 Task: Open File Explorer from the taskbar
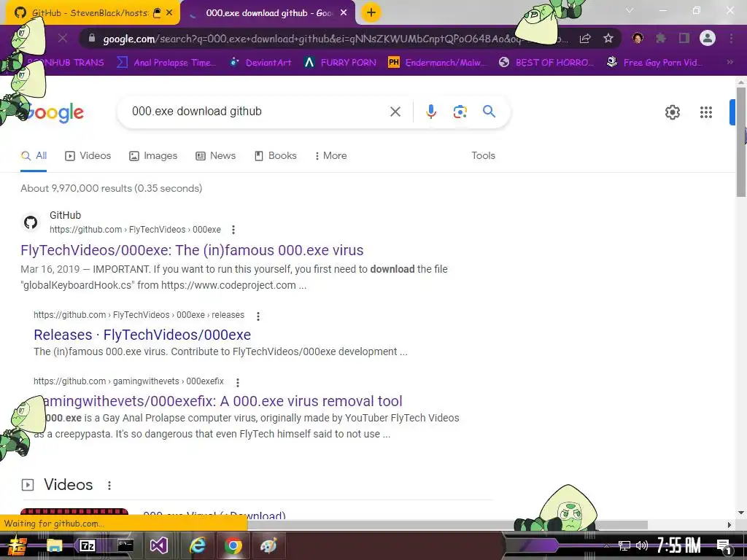point(54,545)
